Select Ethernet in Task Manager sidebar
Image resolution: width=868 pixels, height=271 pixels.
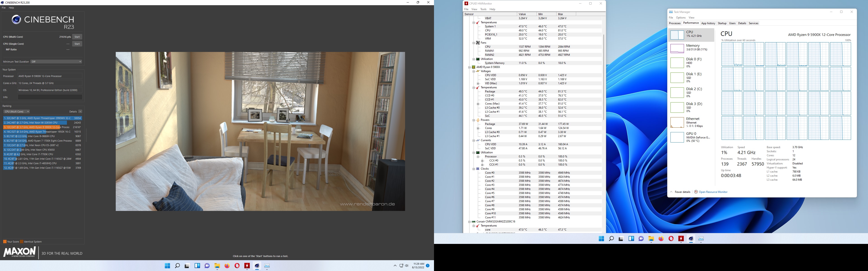click(x=691, y=122)
